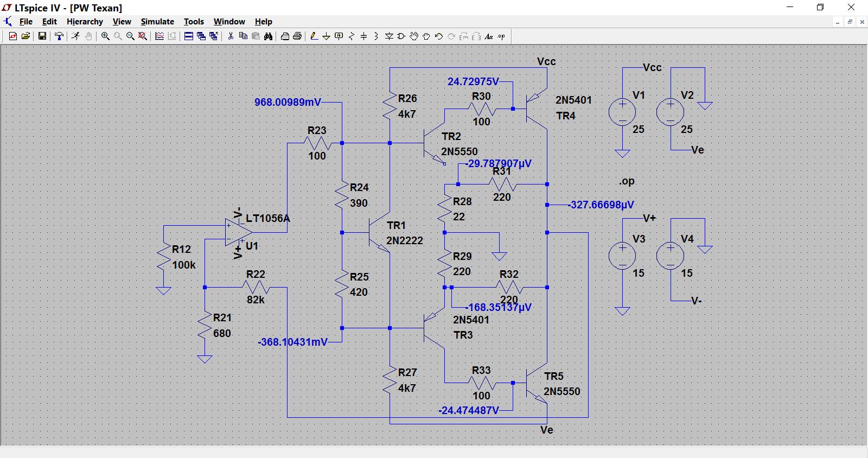The image size is (868, 458).
Task: Open the Hierarchy menu
Action: point(85,22)
